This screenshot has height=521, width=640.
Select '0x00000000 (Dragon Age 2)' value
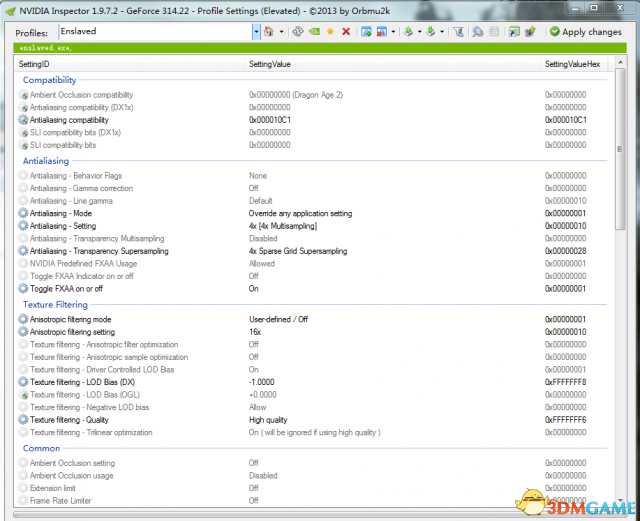(x=296, y=95)
